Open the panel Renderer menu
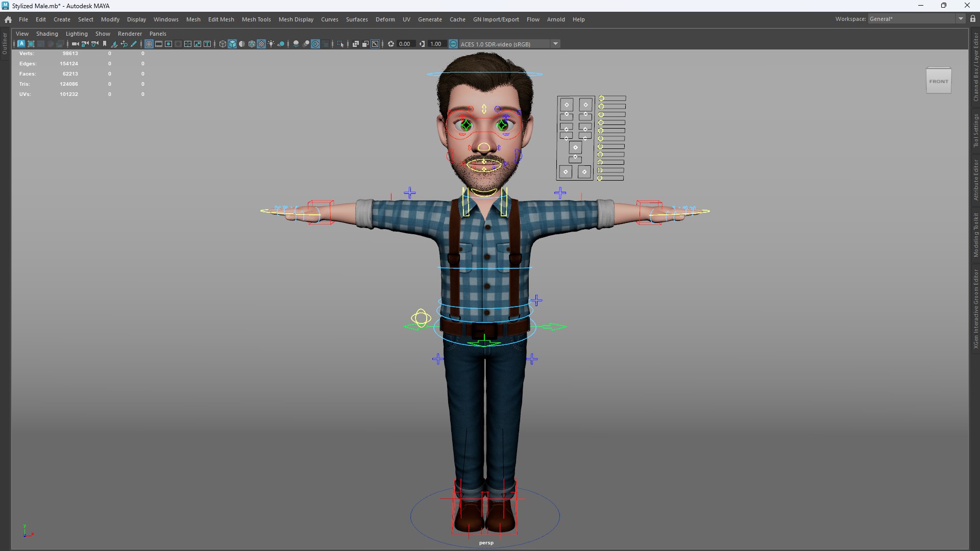980x551 pixels. click(130, 34)
